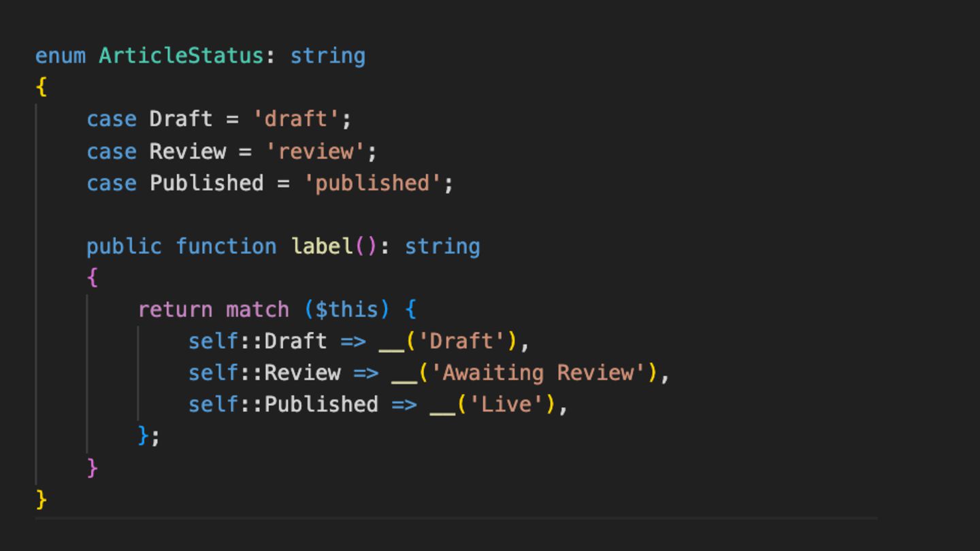
Task: Click the return keyword
Action: click(x=176, y=310)
